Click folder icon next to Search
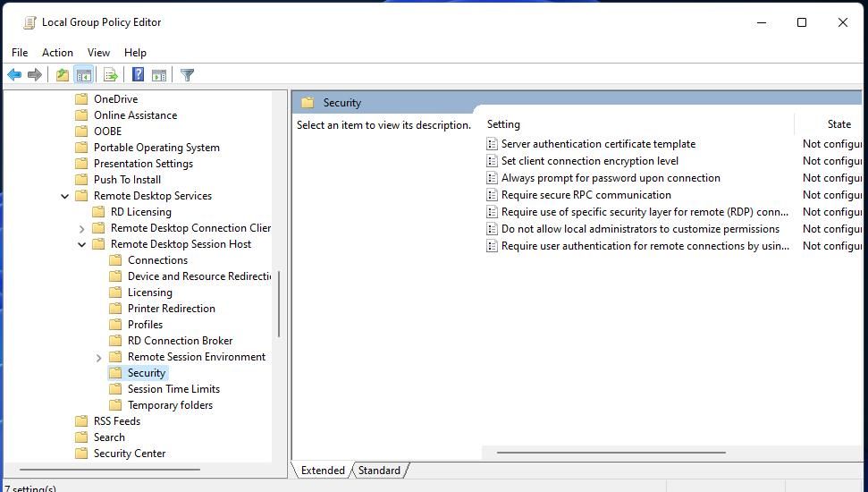The width and height of the screenshot is (868, 492). pyautogui.click(x=81, y=437)
